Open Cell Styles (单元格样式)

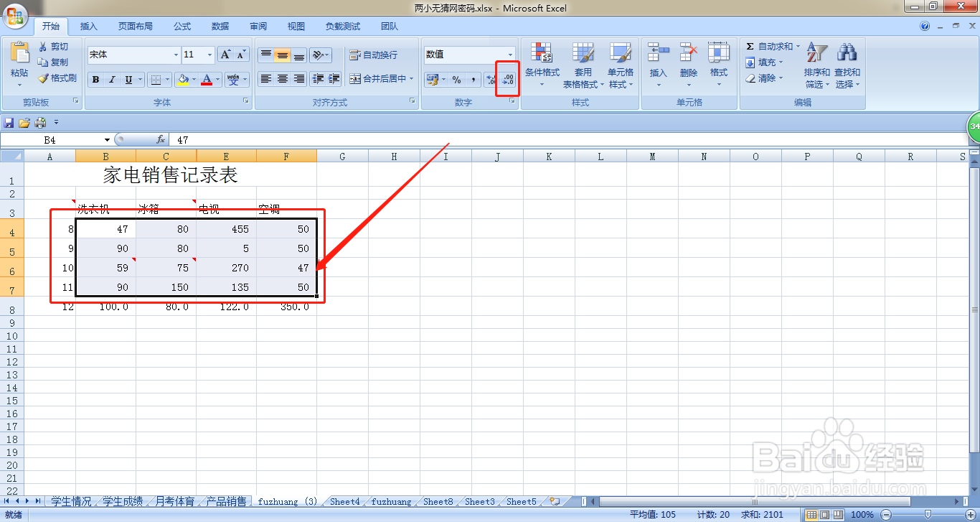pos(621,65)
